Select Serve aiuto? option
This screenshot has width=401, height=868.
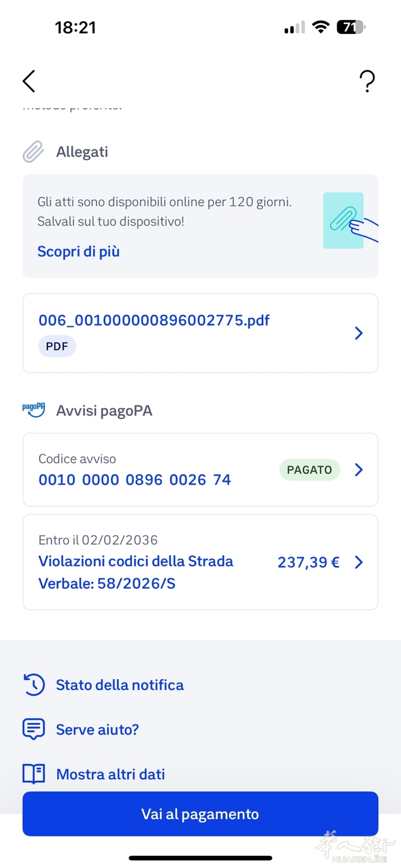tap(97, 729)
